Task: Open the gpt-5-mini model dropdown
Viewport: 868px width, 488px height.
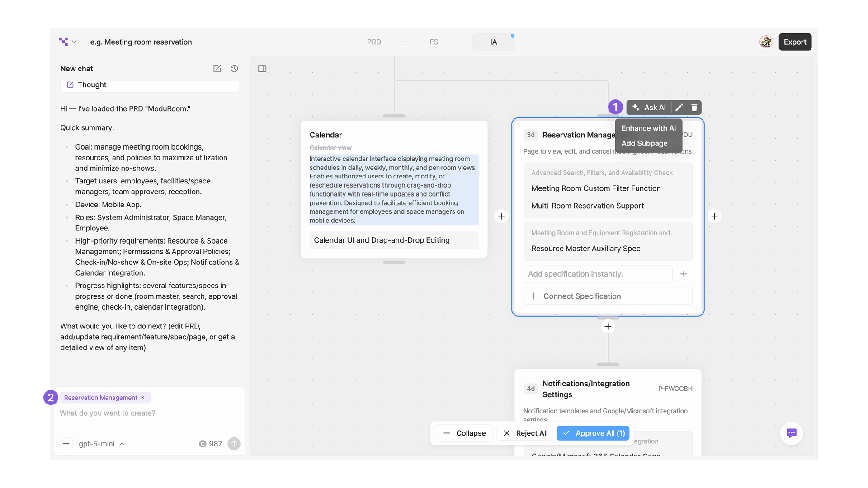Action: pyautogui.click(x=101, y=444)
